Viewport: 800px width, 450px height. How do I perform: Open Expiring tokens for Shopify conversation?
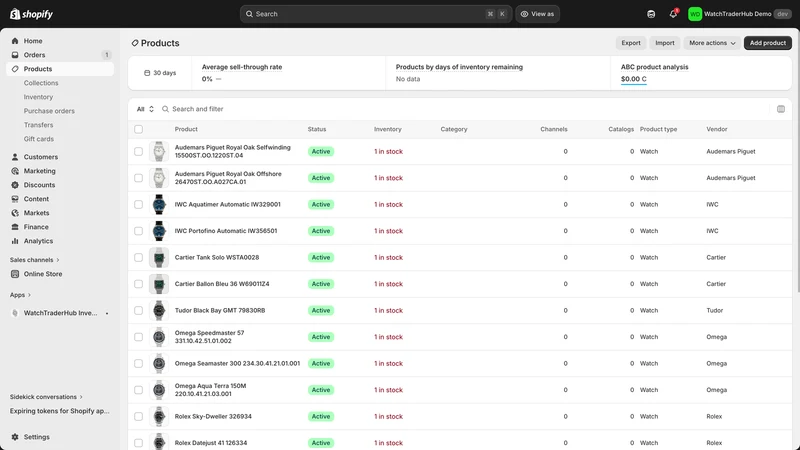point(60,411)
